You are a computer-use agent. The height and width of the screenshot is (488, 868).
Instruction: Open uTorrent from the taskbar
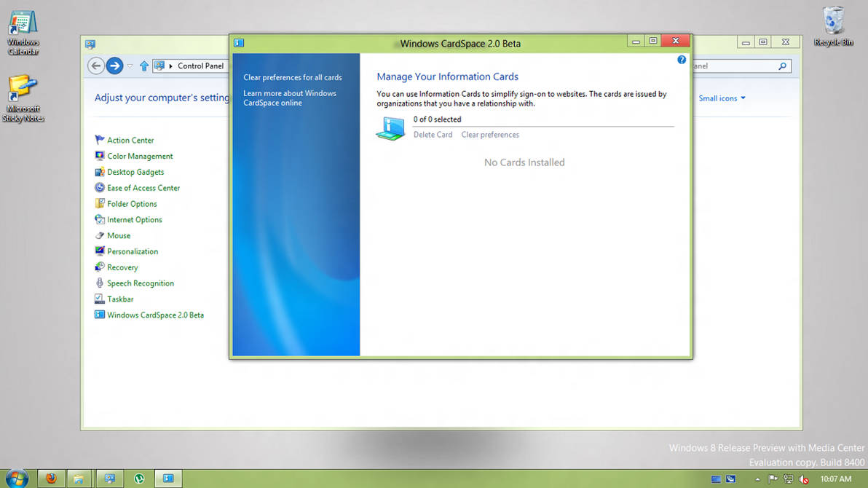click(139, 479)
